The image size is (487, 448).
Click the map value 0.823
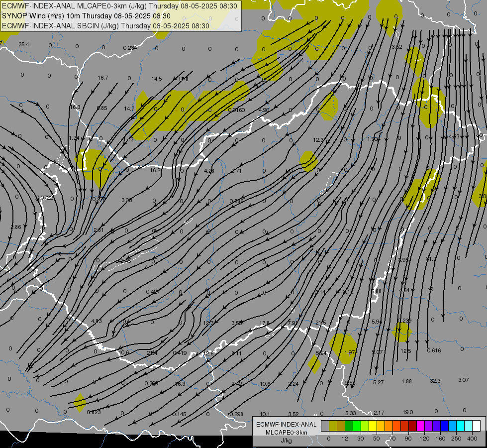click(x=94, y=412)
